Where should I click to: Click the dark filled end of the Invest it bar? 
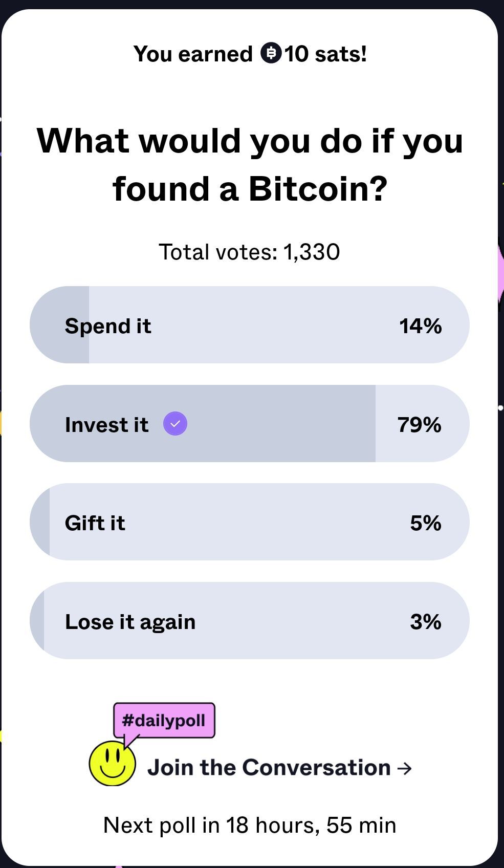358,424
